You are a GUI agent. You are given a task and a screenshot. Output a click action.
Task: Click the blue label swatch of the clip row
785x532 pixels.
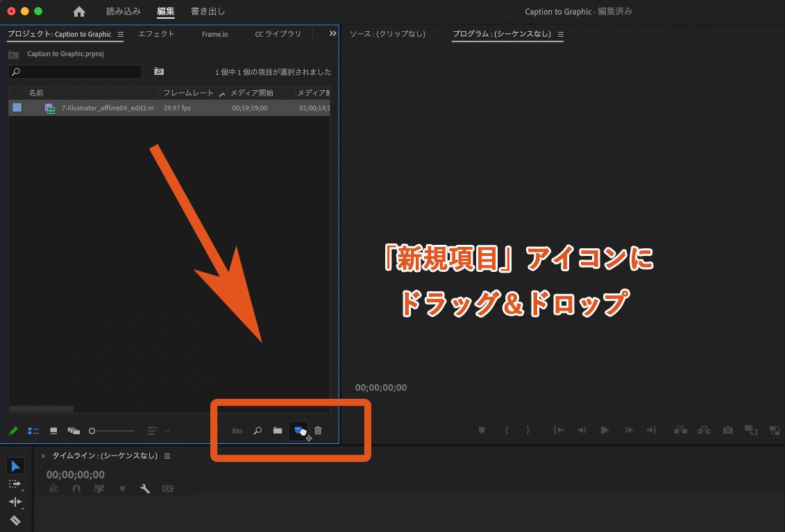tap(17, 108)
